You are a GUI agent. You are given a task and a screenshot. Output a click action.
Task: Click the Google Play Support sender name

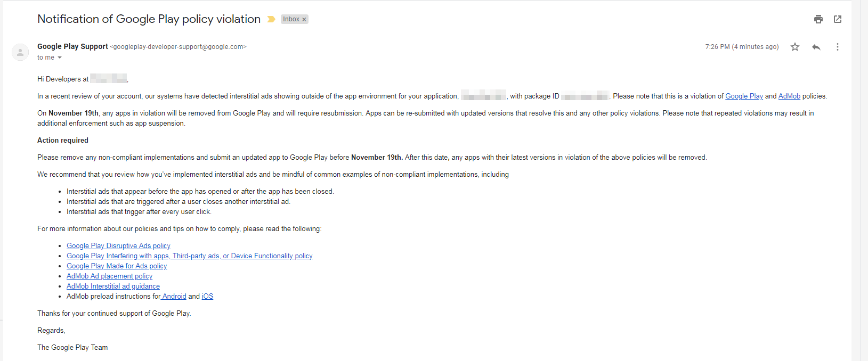tap(72, 46)
